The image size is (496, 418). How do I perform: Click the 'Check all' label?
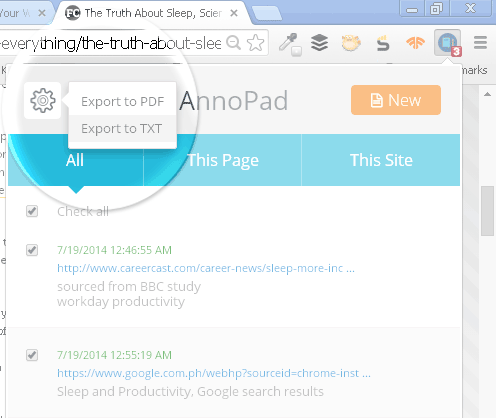point(83,211)
